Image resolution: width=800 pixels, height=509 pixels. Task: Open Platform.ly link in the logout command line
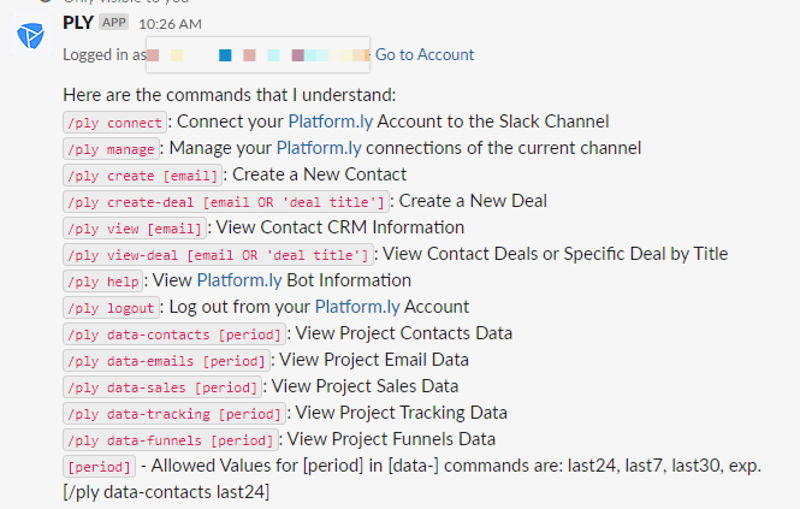[x=357, y=307]
